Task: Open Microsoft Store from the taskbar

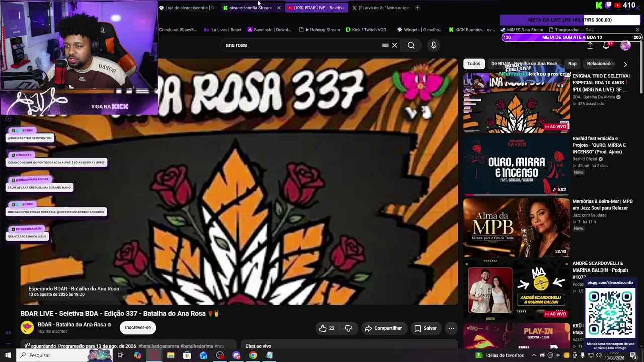Action: (x=187, y=355)
